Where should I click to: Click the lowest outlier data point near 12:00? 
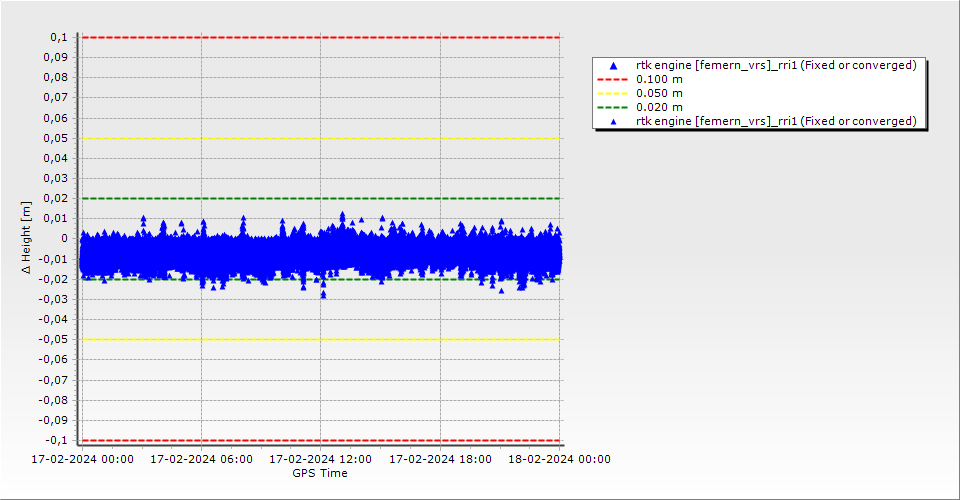click(x=323, y=295)
